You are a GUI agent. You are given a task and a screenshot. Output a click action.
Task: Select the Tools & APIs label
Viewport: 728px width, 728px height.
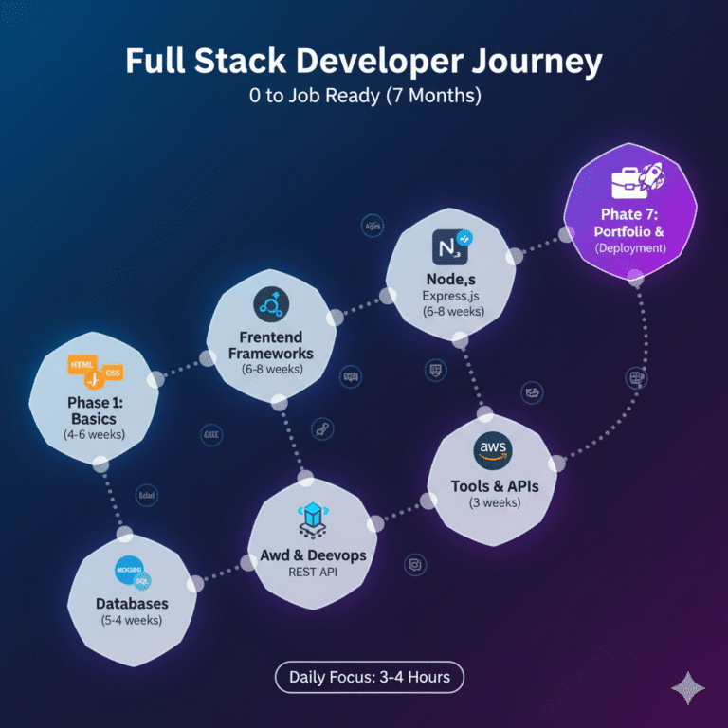[494, 486]
